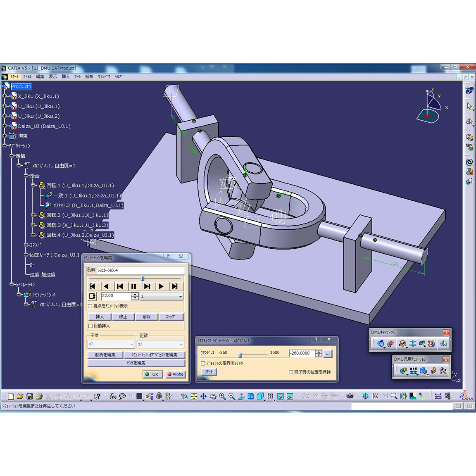Select the Pan view tool
Viewport: 476px width, 476px height.
coord(203,396)
